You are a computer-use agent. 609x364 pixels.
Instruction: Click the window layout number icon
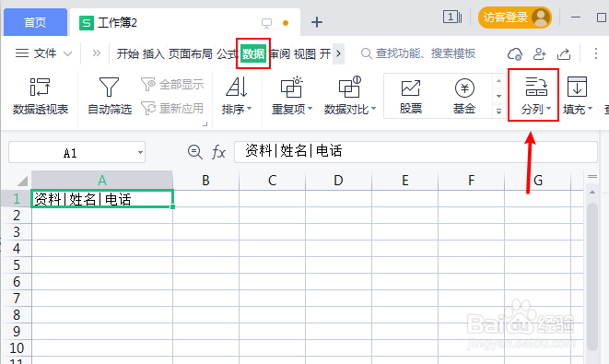(452, 18)
